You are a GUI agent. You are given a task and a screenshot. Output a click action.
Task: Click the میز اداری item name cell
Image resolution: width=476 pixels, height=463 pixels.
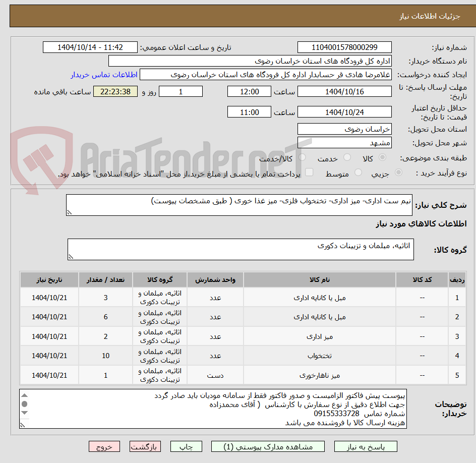click(x=320, y=336)
